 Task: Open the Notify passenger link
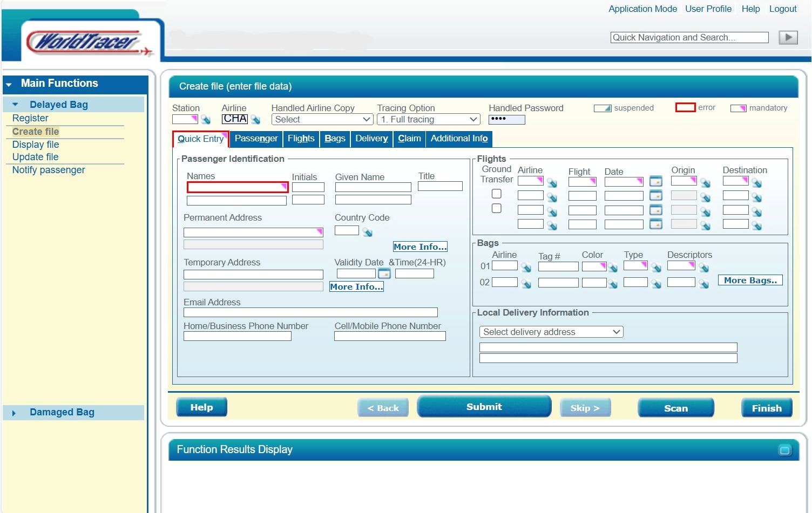click(x=49, y=170)
